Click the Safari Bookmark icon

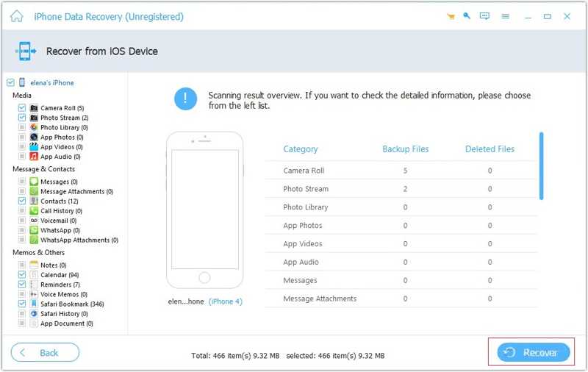(34, 304)
